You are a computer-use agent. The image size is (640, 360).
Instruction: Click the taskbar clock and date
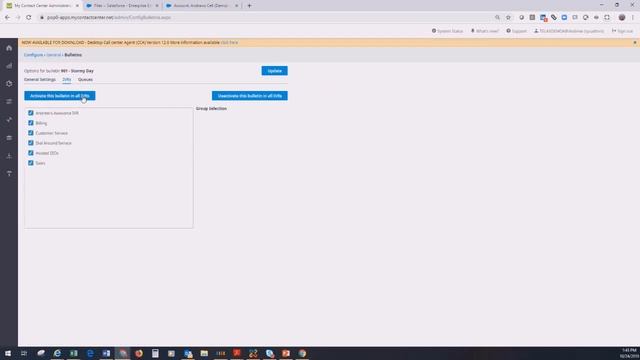pos(629,353)
